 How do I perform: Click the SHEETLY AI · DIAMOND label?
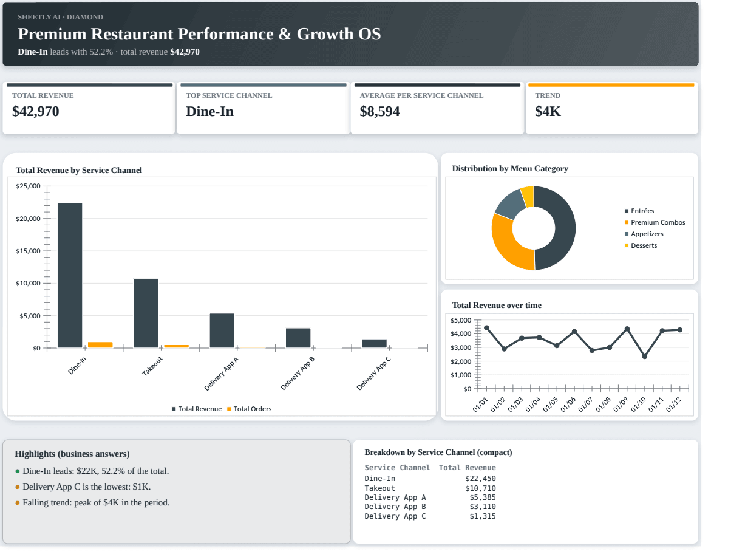click(60, 17)
